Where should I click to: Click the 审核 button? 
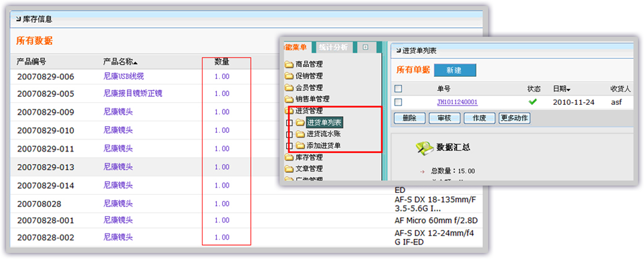coord(445,118)
